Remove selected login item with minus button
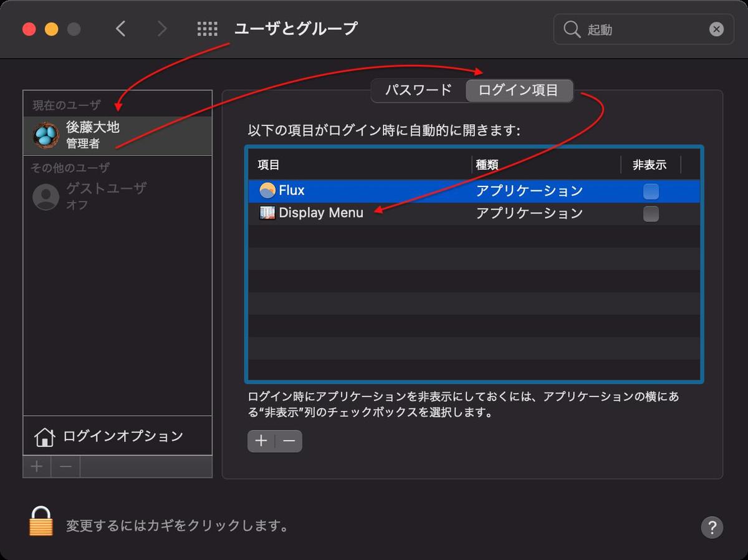This screenshot has height=560, width=748. 289,441
